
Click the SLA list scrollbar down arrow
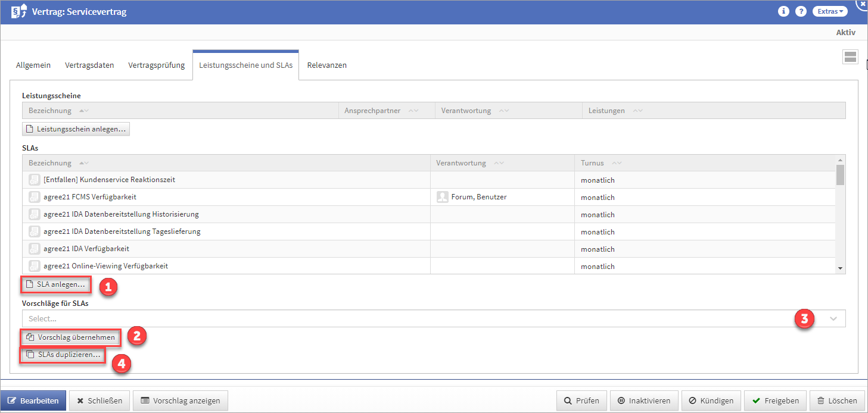click(841, 269)
